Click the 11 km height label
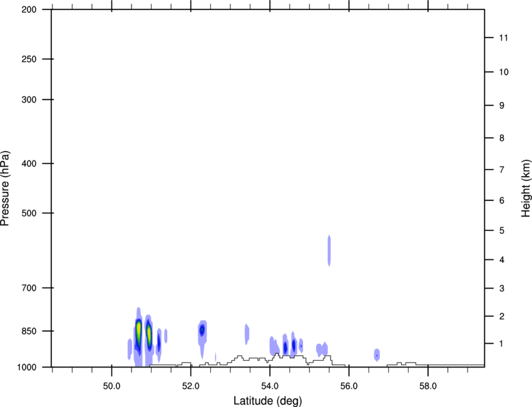Screen dimensions: 532x407 (x=504, y=38)
